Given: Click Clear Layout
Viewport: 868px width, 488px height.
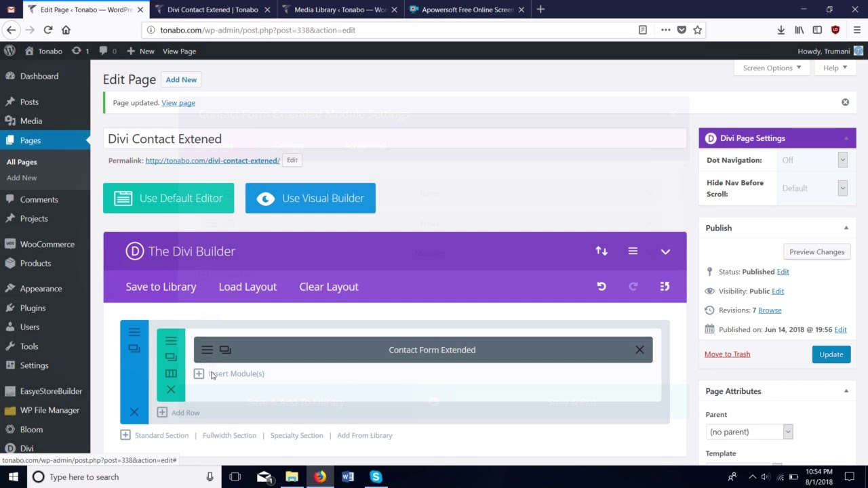Looking at the screenshot, I should (x=329, y=287).
